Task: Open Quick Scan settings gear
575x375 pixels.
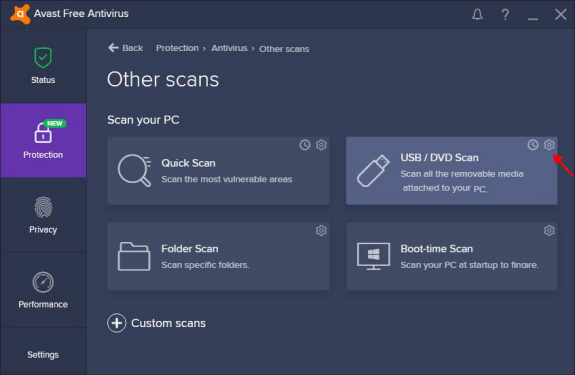Action: point(321,145)
